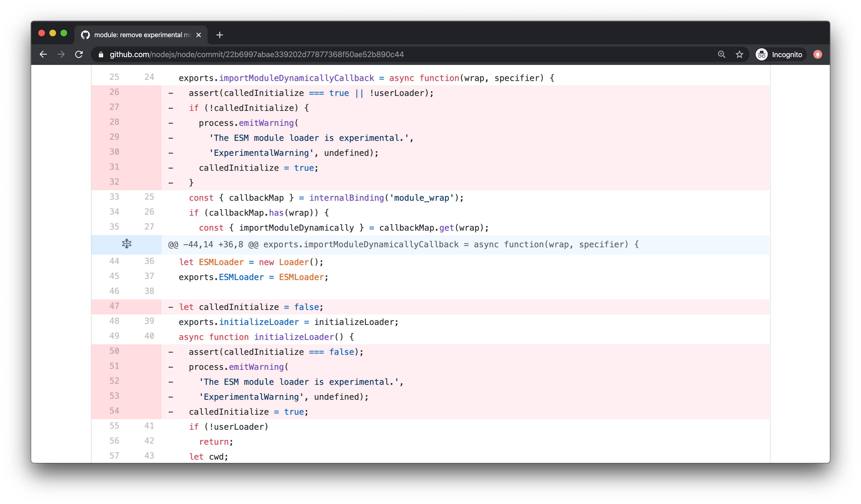This screenshot has height=504, width=861.
Task: Reload the GitHub commit page
Action: (x=79, y=54)
